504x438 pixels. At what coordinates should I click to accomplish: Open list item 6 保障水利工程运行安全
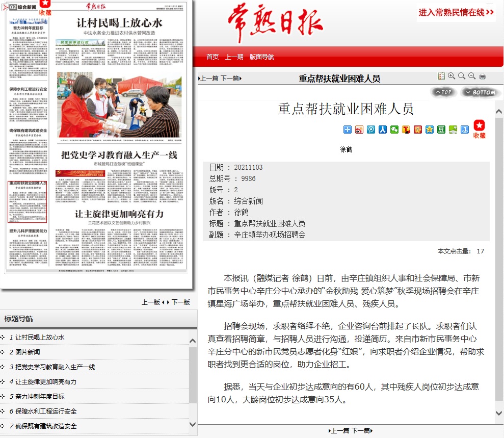tap(46, 411)
